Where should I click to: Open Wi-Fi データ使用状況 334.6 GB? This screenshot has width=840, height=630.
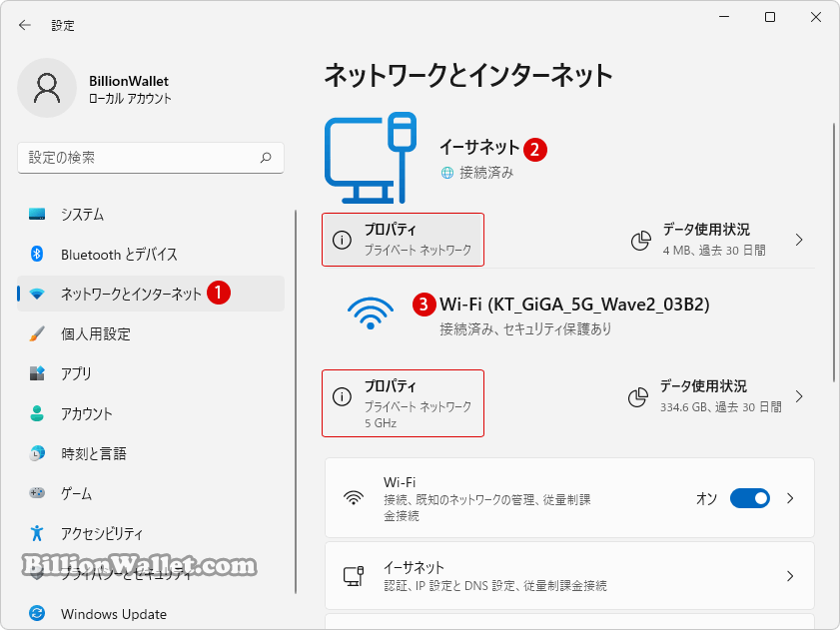click(x=718, y=397)
